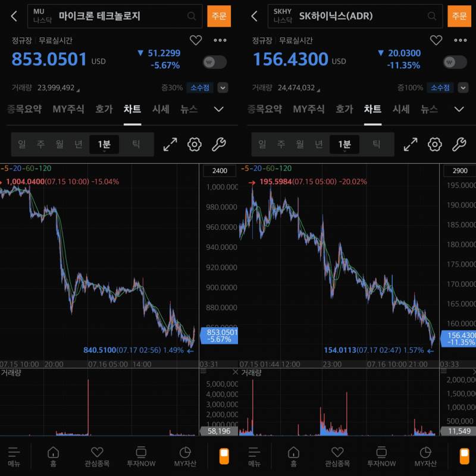Open more options (three dots) on SKHY panel
The image size is (476, 476).
point(461,40)
